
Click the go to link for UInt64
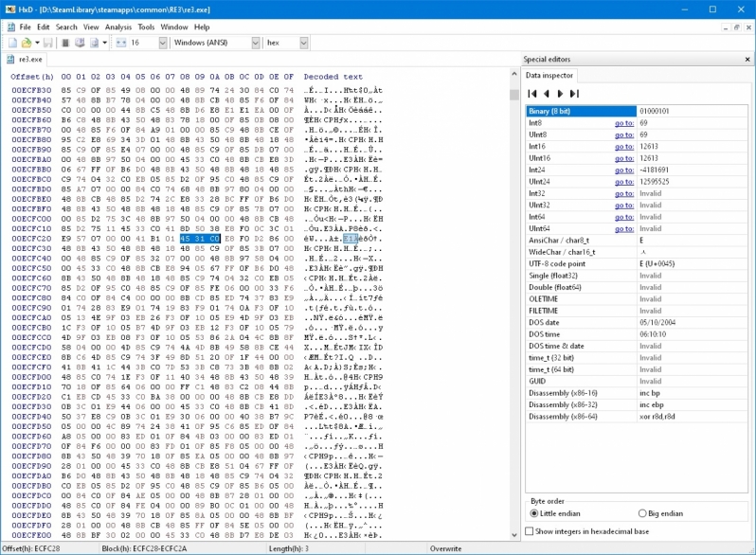click(x=624, y=229)
